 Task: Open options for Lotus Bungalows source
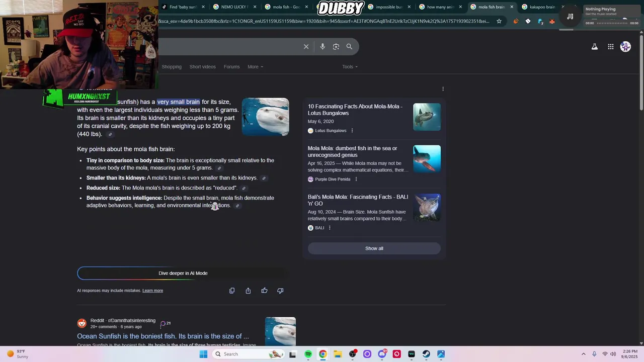(352, 131)
